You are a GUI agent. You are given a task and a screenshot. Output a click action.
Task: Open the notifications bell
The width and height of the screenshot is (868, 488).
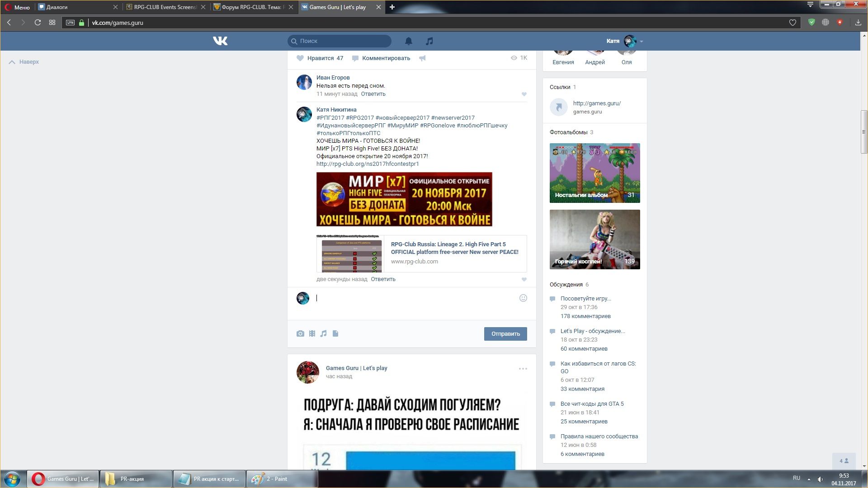point(409,41)
